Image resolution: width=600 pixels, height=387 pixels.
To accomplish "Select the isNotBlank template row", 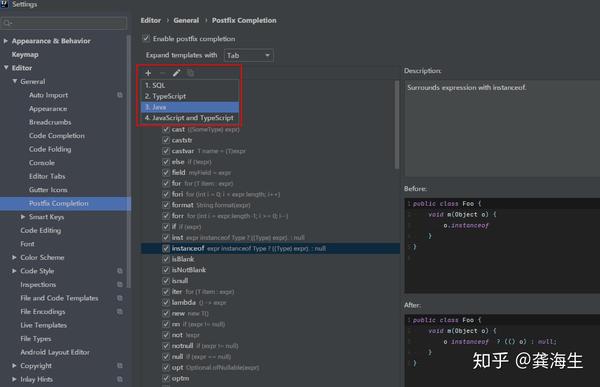I will (271, 270).
